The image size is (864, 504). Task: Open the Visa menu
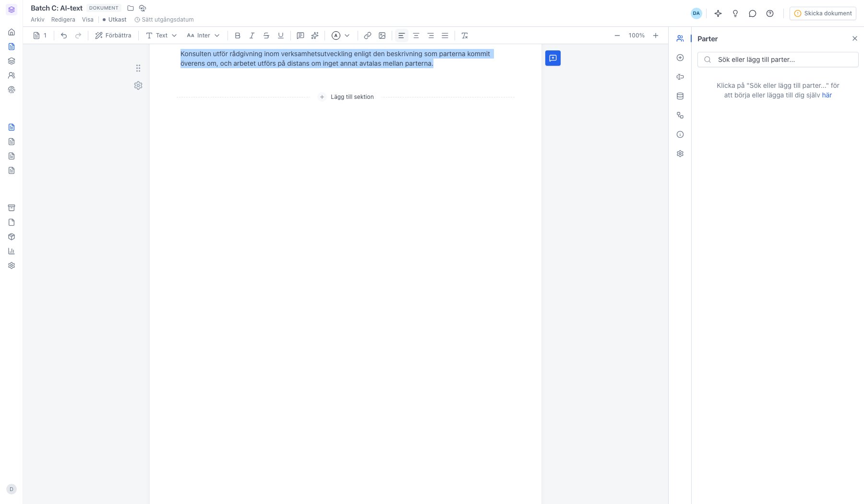(x=88, y=20)
